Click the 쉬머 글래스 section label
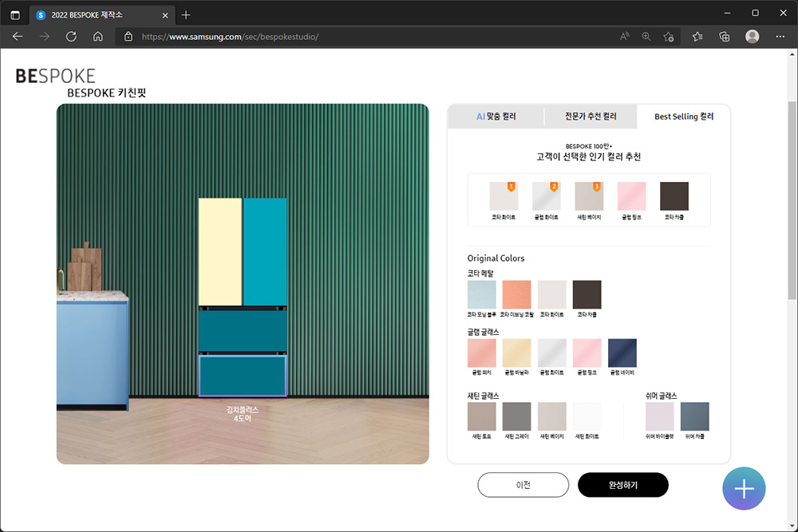Screen dimensions: 798x532 pyautogui.click(x=661, y=395)
